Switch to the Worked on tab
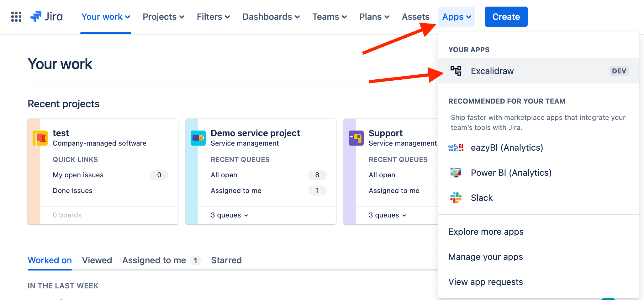Viewport: 644px width, 300px height. (x=50, y=260)
